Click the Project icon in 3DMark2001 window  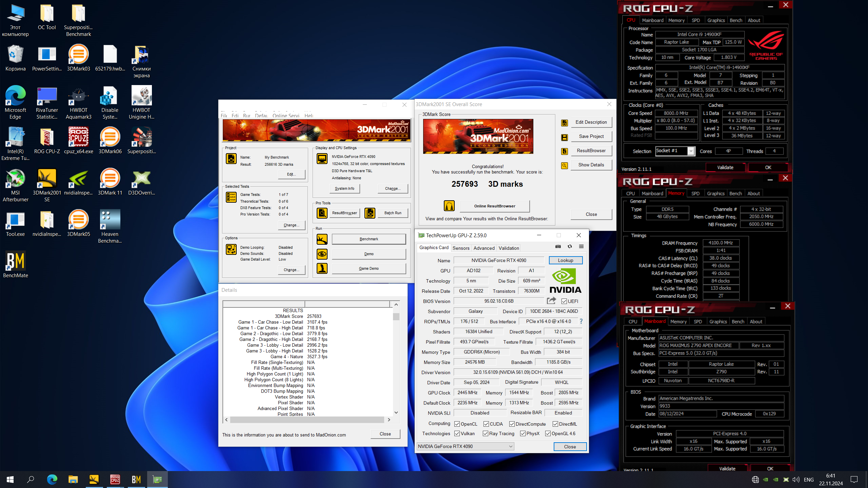(231, 159)
